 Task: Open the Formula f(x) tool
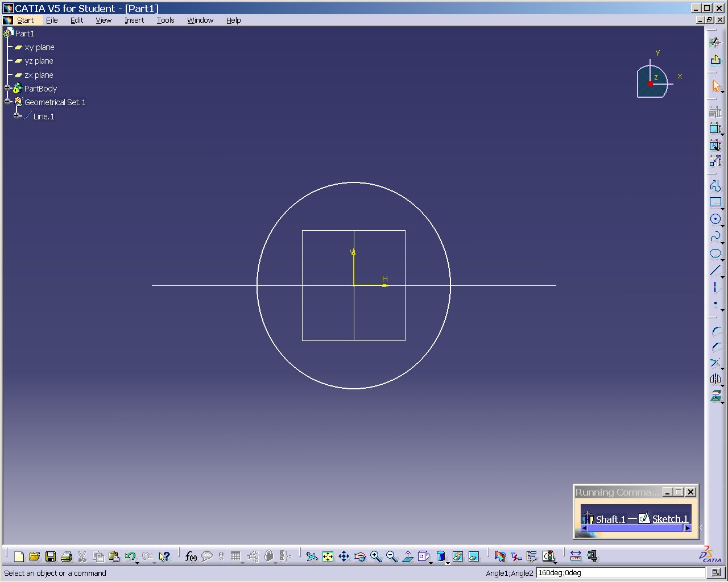(191, 556)
